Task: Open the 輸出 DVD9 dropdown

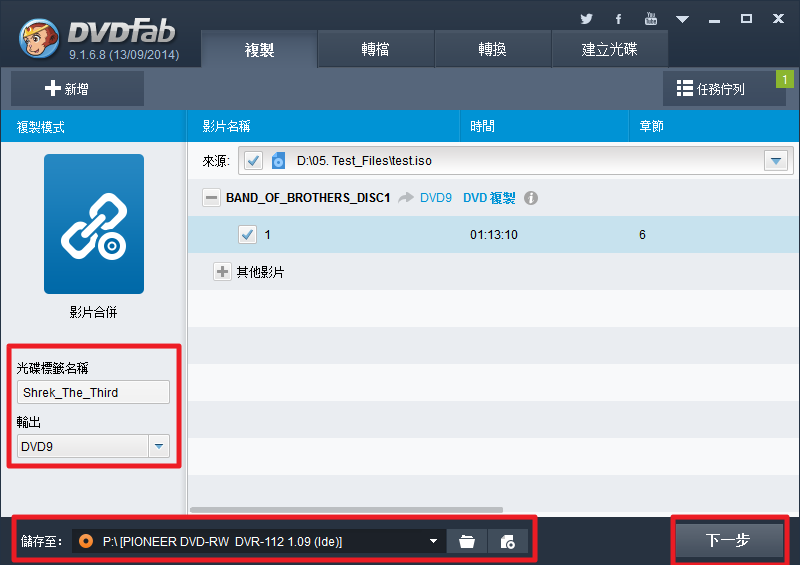Action: click(159, 447)
